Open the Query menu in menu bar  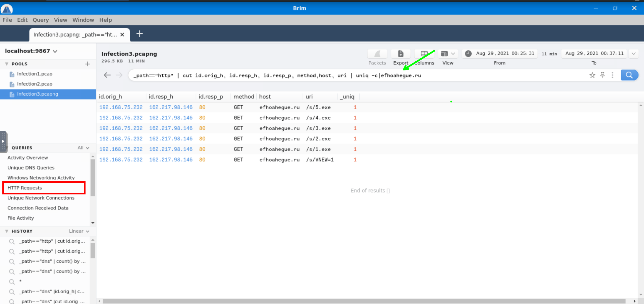pos(41,20)
